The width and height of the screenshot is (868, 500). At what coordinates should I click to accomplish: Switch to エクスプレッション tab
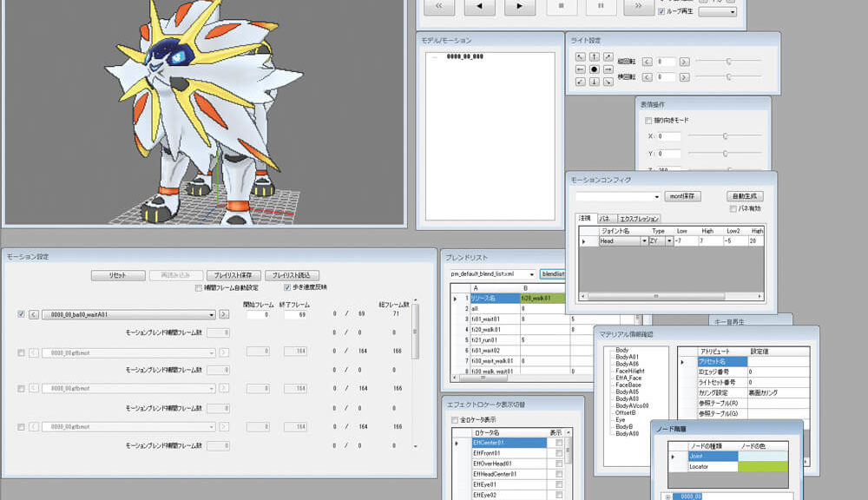[638, 219]
